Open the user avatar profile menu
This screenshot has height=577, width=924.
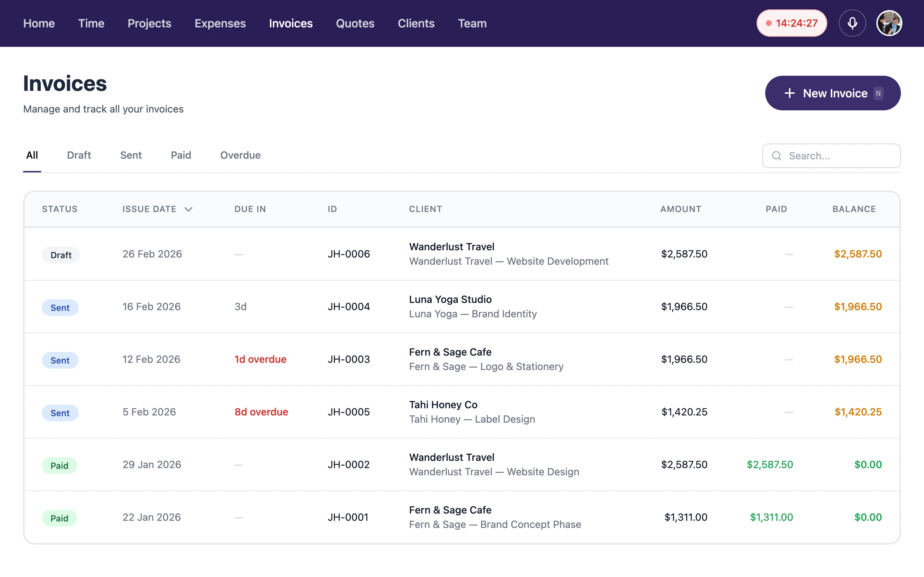click(889, 23)
